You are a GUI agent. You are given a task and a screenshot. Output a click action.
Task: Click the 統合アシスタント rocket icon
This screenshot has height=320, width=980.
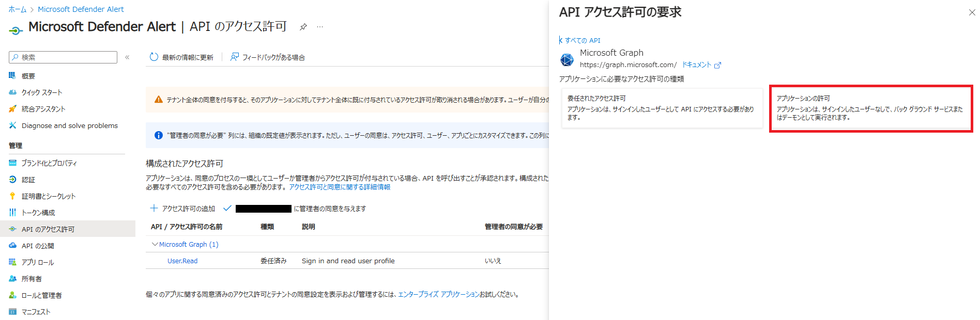(12, 109)
